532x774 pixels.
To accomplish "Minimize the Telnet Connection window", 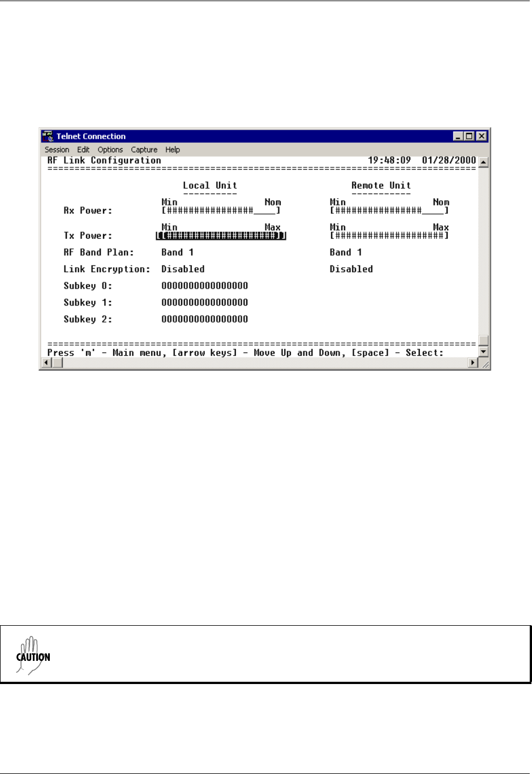I will (459, 136).
